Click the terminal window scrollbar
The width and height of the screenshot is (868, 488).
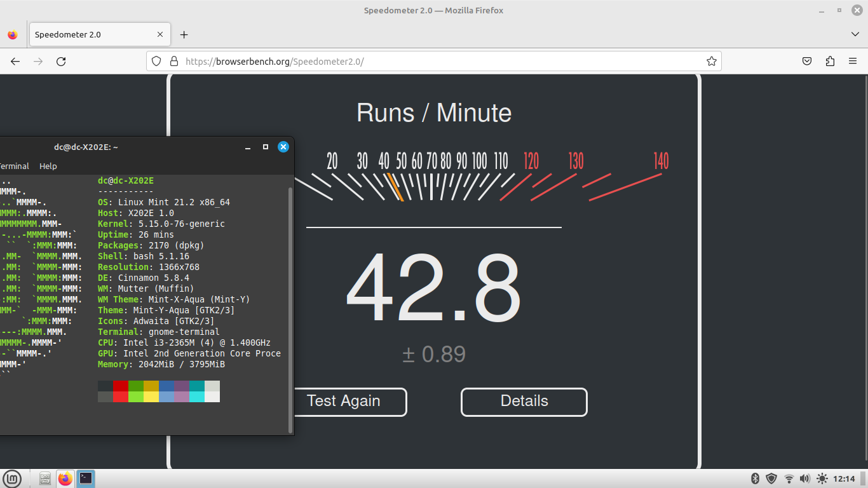pos(291,310)
